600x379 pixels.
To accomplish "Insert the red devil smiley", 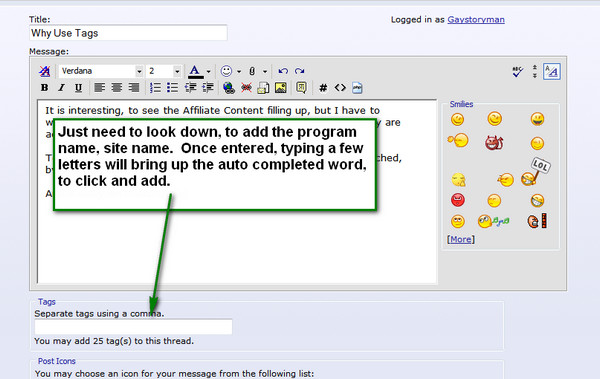I will (x=494, y=143).
